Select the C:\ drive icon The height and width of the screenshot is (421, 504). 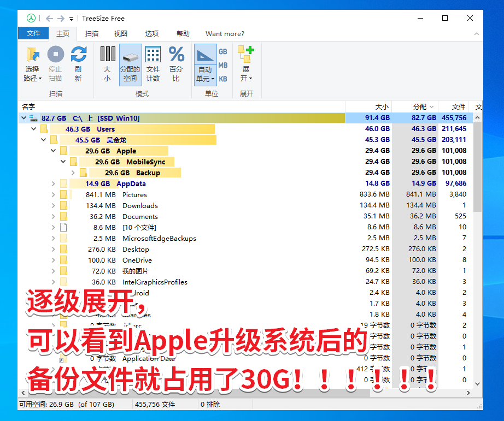(33, 118)
